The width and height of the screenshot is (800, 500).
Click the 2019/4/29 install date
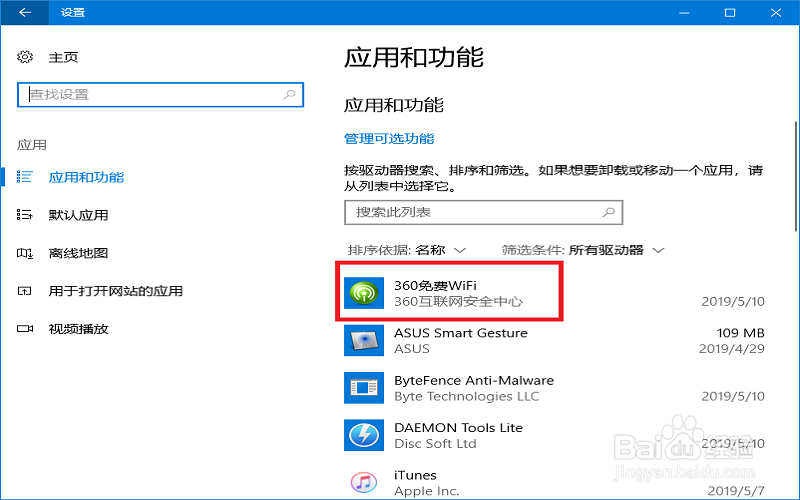click(732, 349)
